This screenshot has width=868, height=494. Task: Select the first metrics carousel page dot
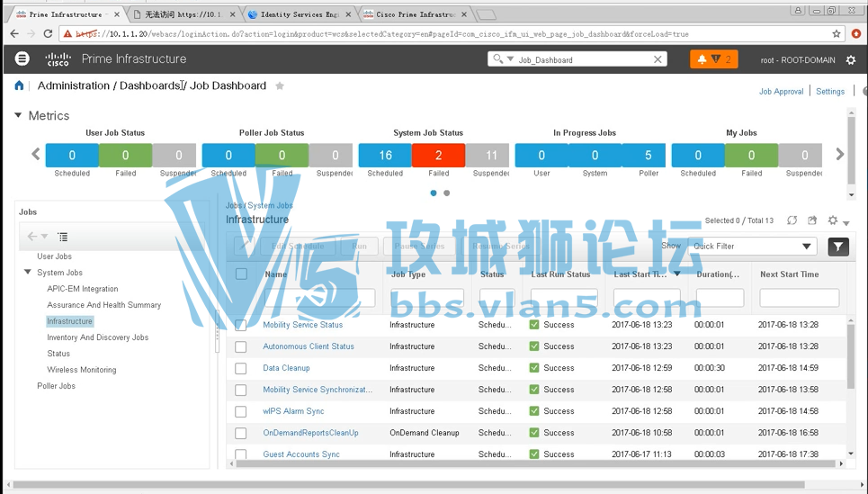(434, 193)
